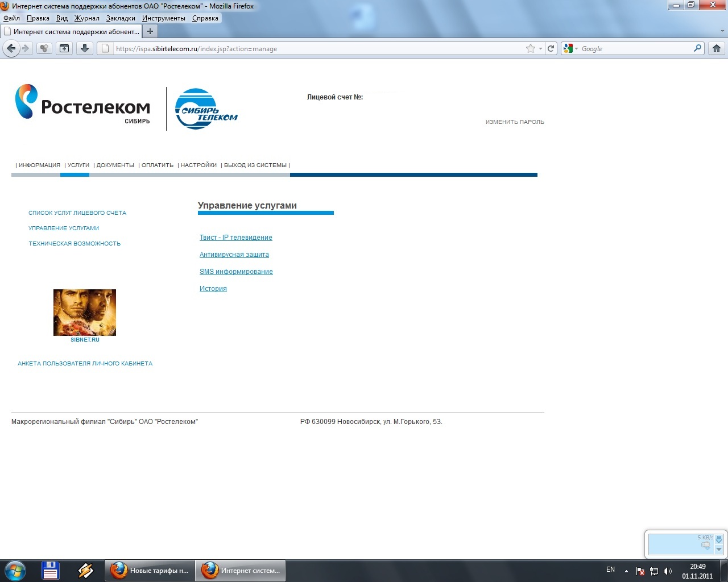Open АНКЕТА ПОЛЬЗОВАТЕЛЯ ЛИЧНОГО КАБИНЕТА link
The height and width of the screenshot is (582, 728).
pos(85,364)
